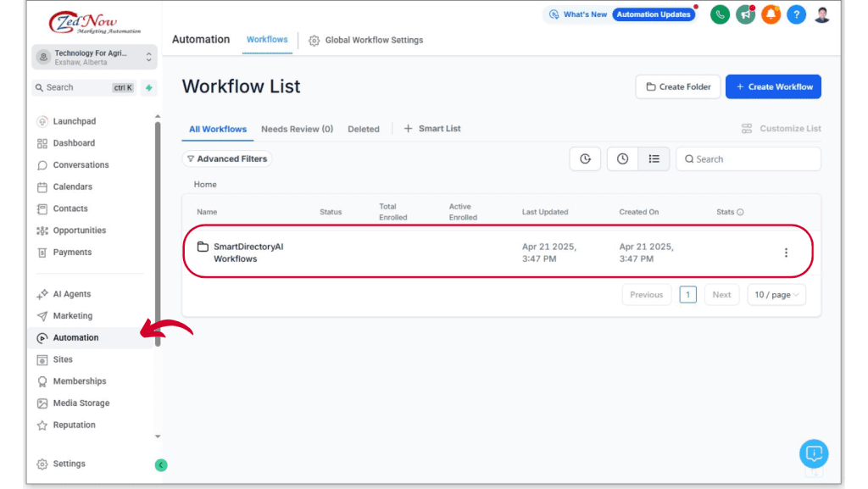Image resolution: width=868 pixels, height=489 pixels.
Task: Expand Advanced Filters
Action: pos(226,158)
